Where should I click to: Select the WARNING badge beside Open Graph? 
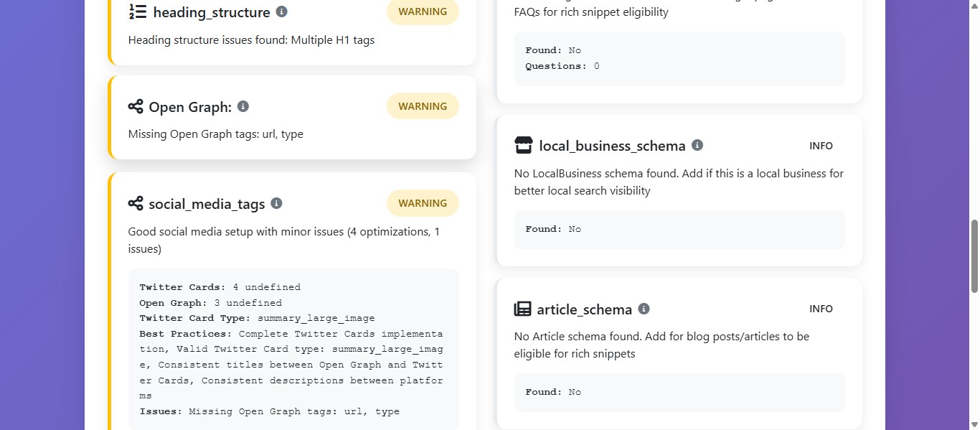pyautogui.click(x=423, y=106)
